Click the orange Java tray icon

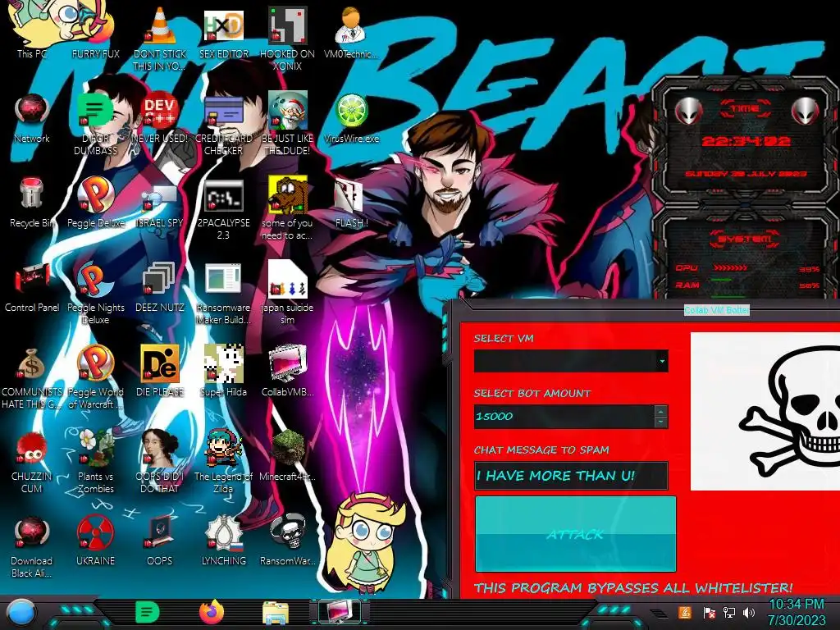(x=685, y=612)
